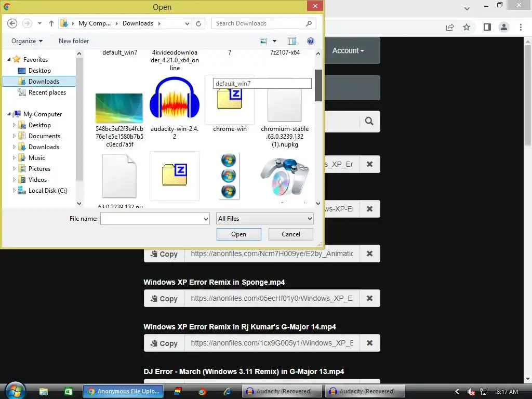
Task: Open the Chrome three-dot menu
Action: pyautogui.click(x=521, y=27)
